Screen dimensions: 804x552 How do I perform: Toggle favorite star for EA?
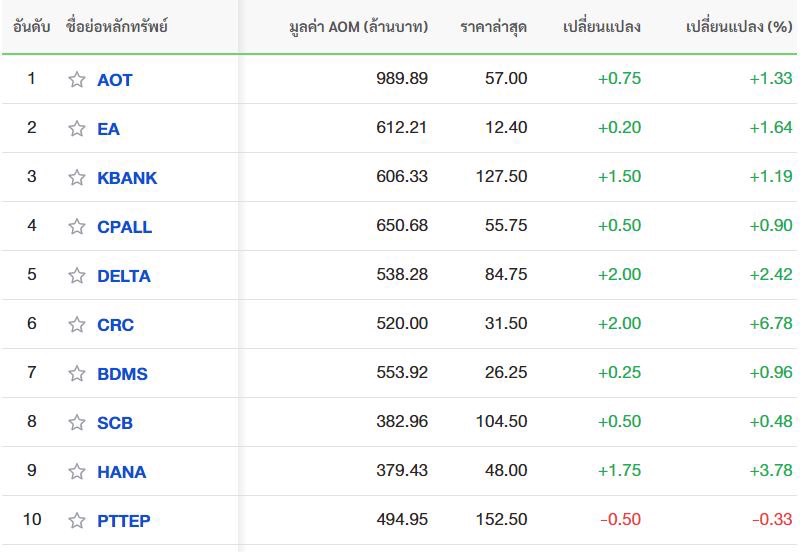point(77,129)
